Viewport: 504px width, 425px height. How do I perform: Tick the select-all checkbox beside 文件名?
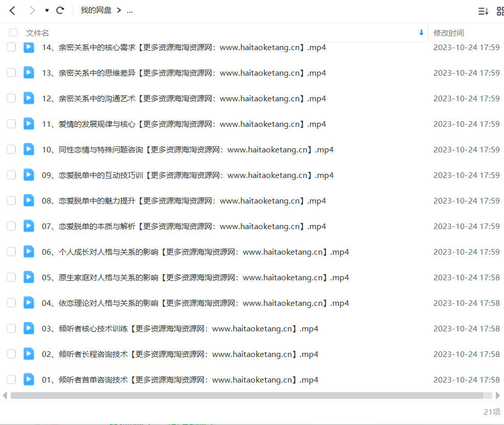[x=13, y=32]
